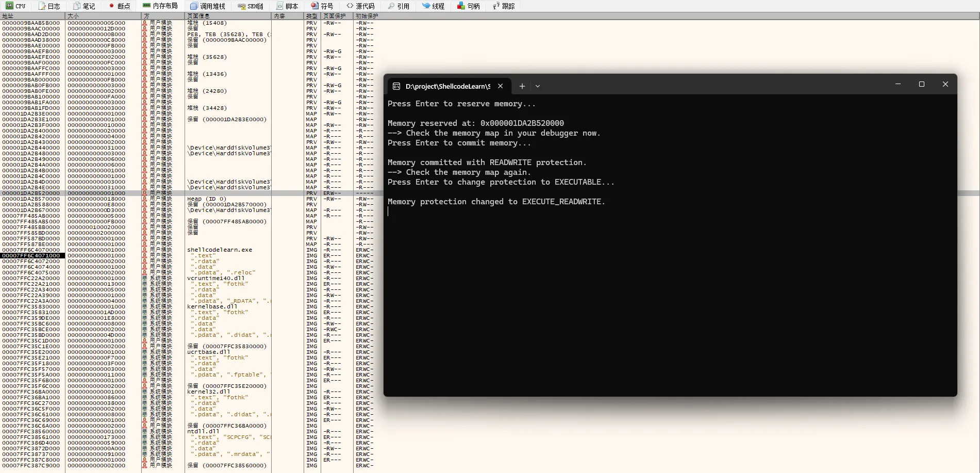Maximize the terminal window
This screenshot has width=980, height=473.
click(922, 84)
